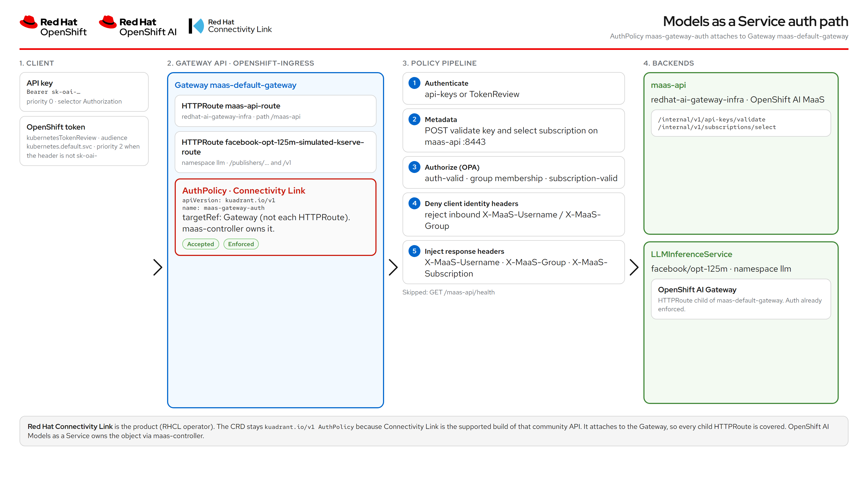Select the Authenticate pipeline step
Screen dimensions: 868x488
click(513, 88)
